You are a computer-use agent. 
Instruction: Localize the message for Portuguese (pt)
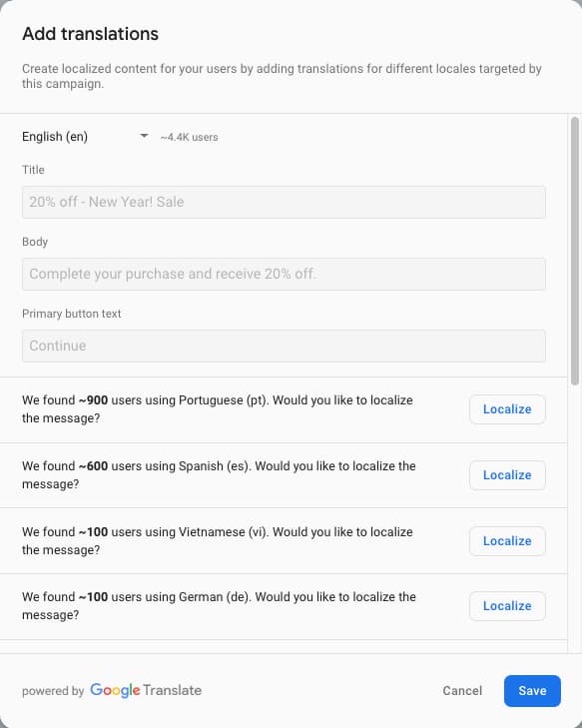pyautogui.click(x=507, y=409)
